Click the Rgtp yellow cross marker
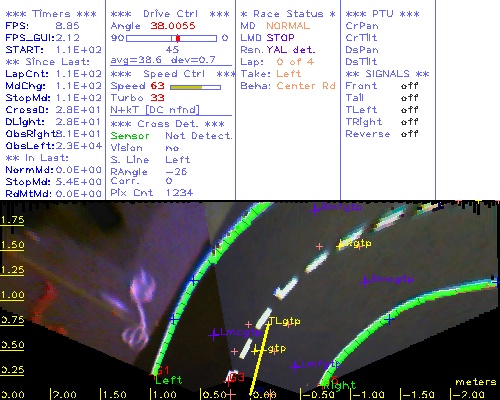Viewport: 500px width, 400px height. coord(340,246)
